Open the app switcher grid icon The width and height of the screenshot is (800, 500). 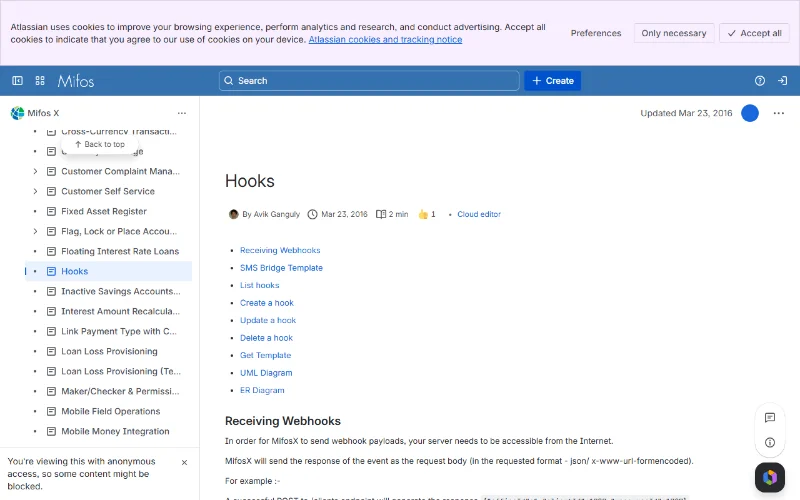pos(40,81)
